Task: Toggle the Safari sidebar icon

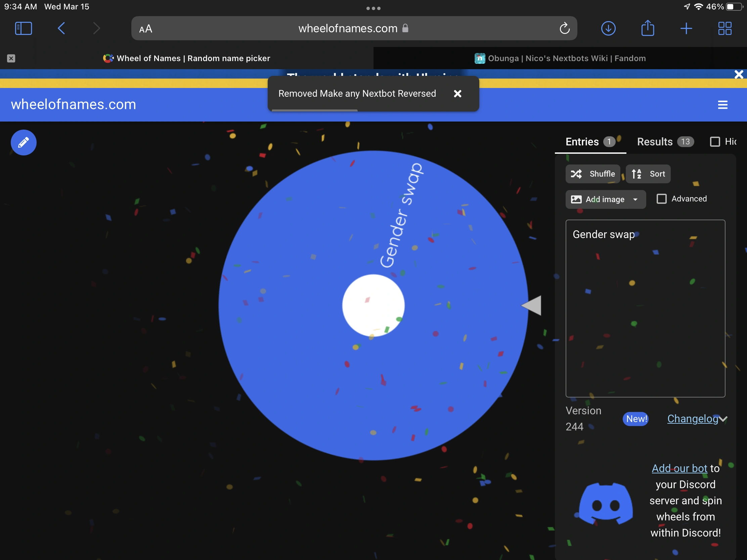Action: [23, 28]
